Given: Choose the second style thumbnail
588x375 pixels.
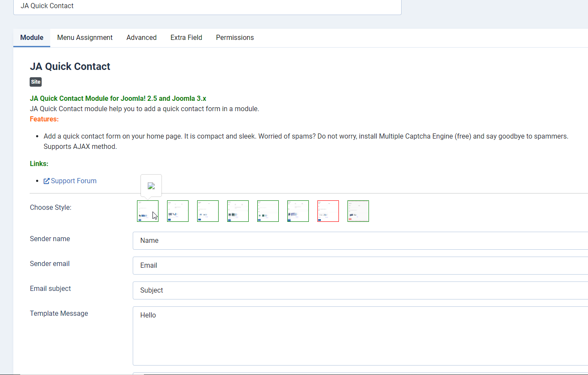Looking at the screenshot, I should tap(178, 211).
